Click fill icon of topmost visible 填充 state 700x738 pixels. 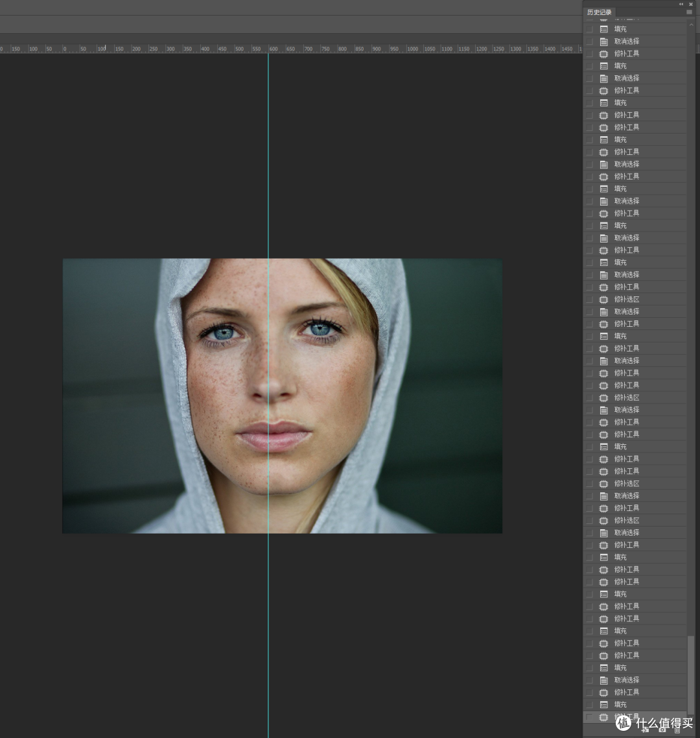pyautogui.click(x=603, y=29)
